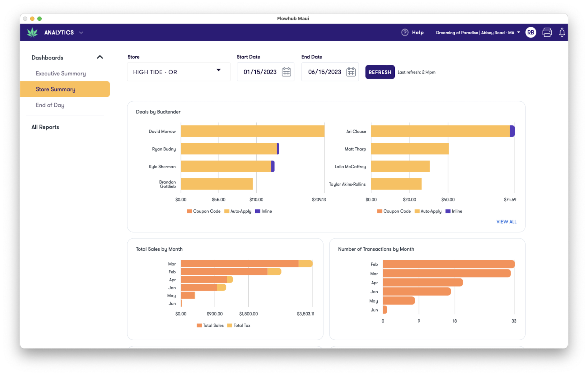Toggle Coupon Code legend in right budtender chart
The image size is (588, 375).
pos(394,211)
